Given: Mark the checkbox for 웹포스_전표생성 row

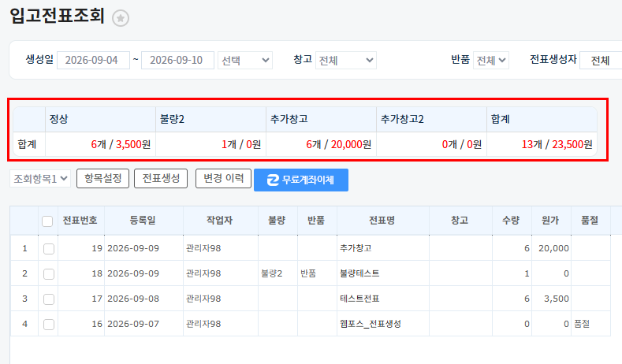Looking at the screenshot, I should (x=49, y=325).
